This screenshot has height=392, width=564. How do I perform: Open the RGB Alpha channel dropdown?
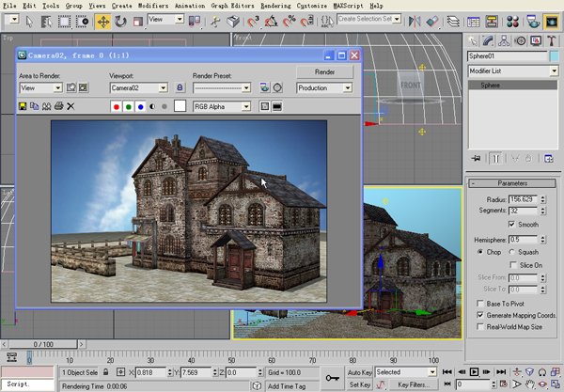pos(222,107)
